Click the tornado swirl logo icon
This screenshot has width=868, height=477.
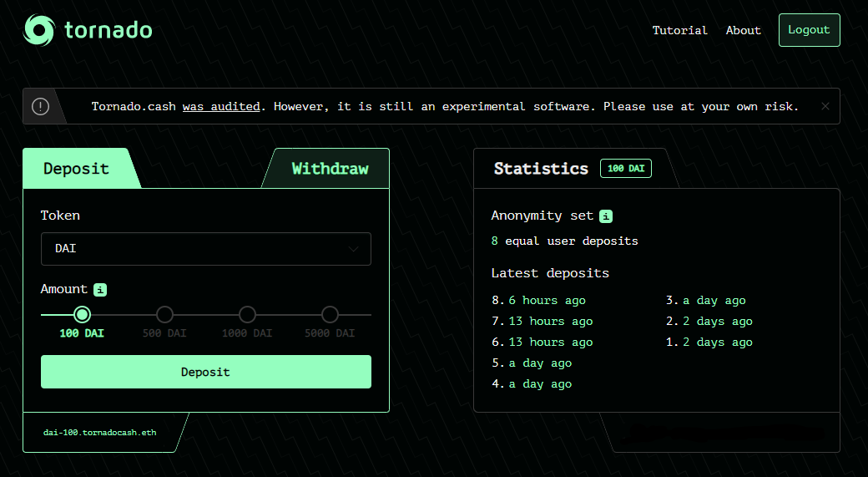coord(39,30)
